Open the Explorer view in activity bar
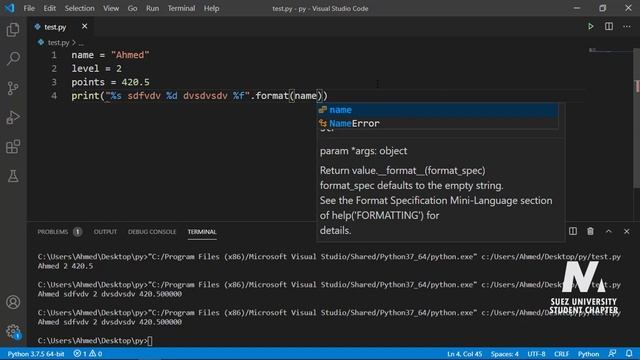 coord(13,30)
